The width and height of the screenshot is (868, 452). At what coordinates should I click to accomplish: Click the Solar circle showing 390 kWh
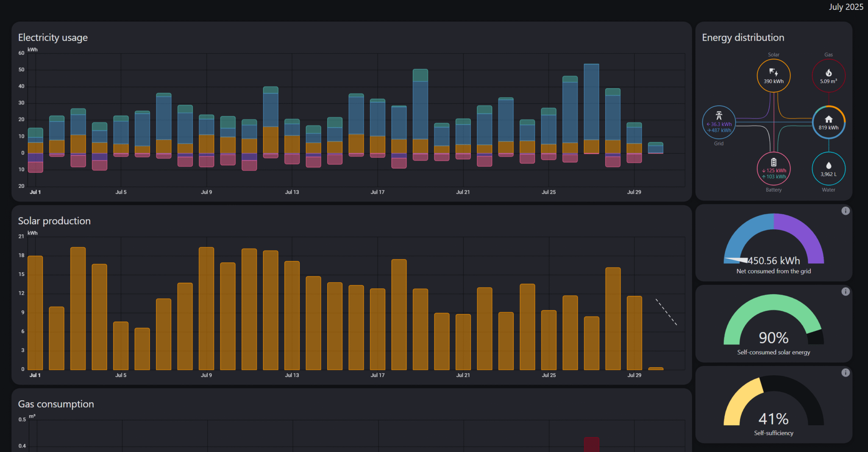click(x=773, y=75)
